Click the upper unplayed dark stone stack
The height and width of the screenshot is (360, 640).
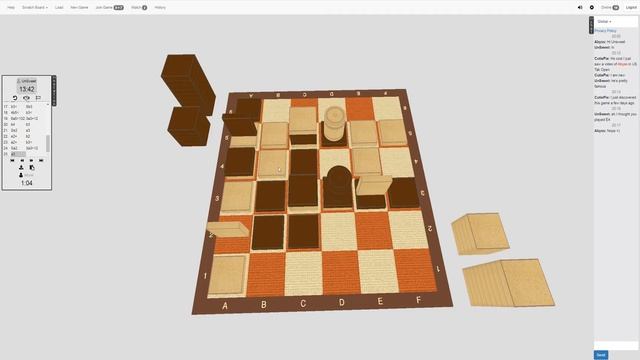(x=188, y=85)
